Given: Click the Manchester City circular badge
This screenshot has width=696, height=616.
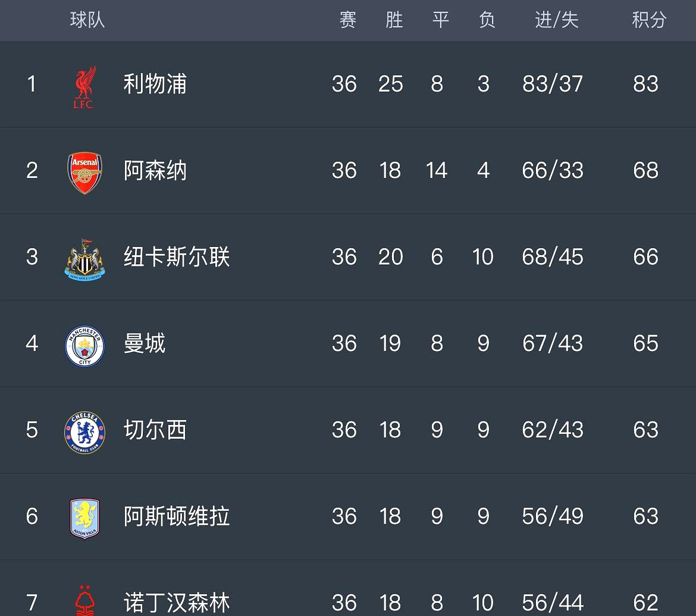Looking at the screenshot, I should 84,343.
